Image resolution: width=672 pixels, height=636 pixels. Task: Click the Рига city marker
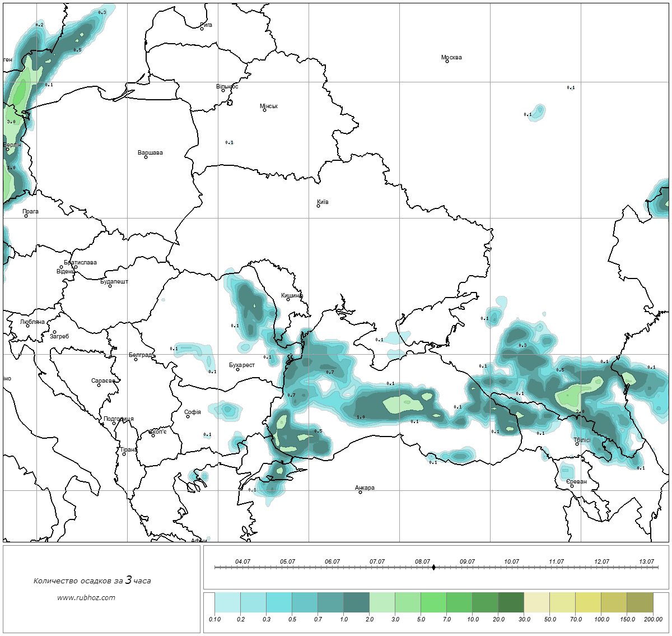point(202,29)
